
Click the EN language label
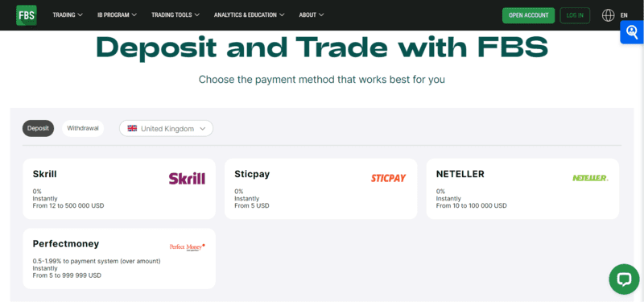(624, 15)
